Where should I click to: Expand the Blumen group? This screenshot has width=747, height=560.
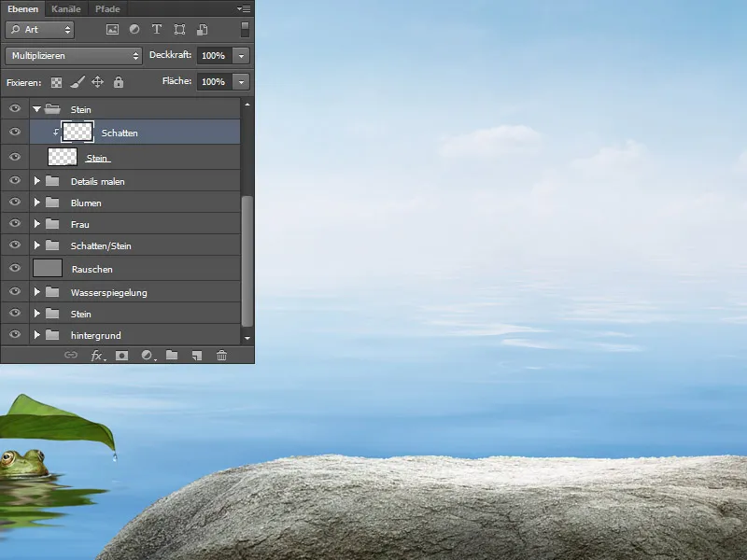tap(36, 203)
